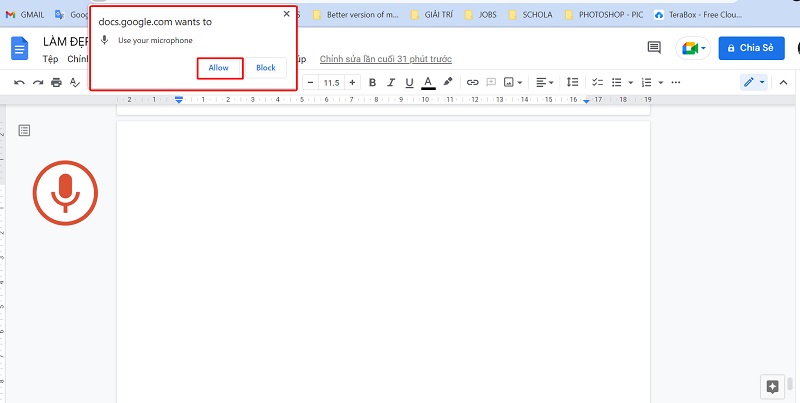Apply a numbered list
This screenshot has height=403, width=800.
click(x=646, y=82)
